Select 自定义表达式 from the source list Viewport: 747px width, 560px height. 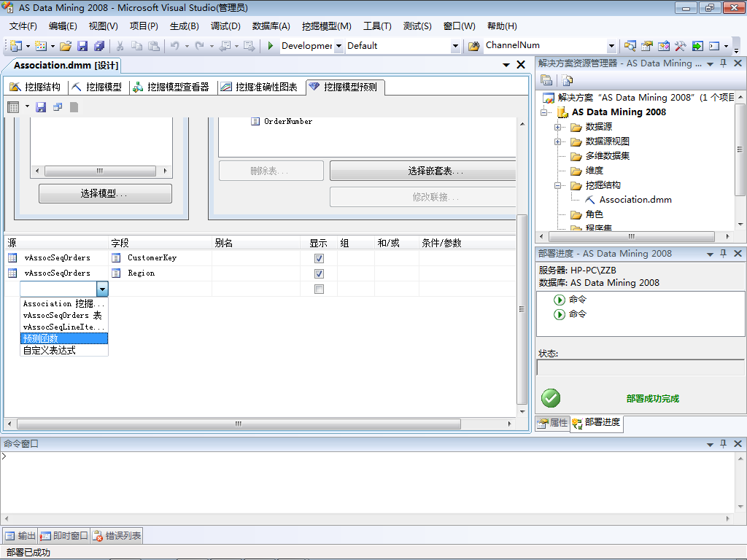click(x=64, y=351)
